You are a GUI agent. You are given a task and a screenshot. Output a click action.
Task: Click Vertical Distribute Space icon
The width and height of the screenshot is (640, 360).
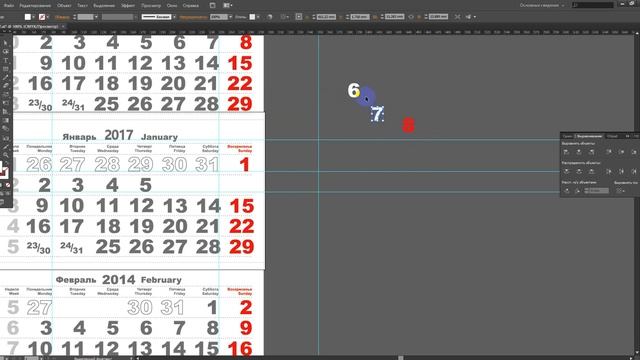point(566,191)
